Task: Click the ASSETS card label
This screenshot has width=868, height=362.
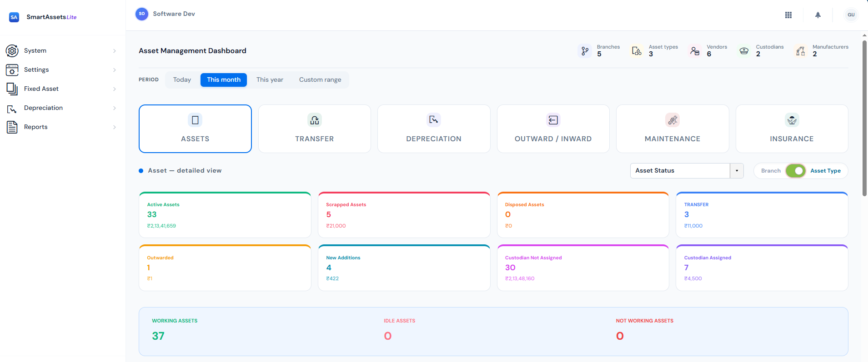Action: click(x=195, y=139)
